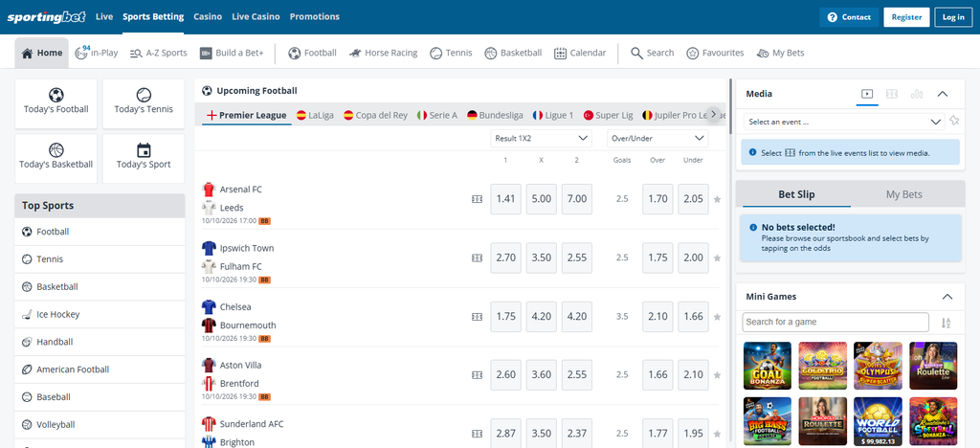Click the sportingbet logo
The height and width of the screenshot is (448, 980).
coord(46,17)
